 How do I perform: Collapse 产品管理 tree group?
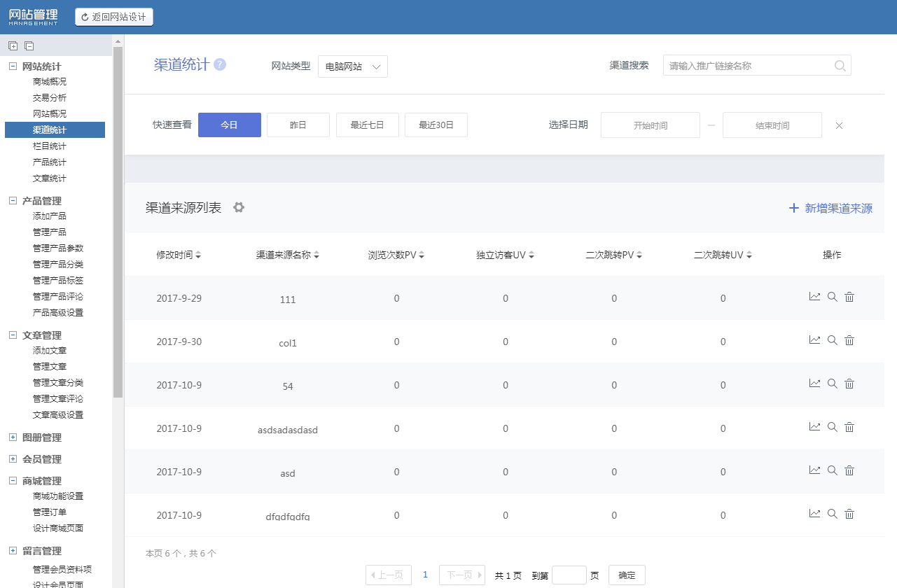pos(13,201)
